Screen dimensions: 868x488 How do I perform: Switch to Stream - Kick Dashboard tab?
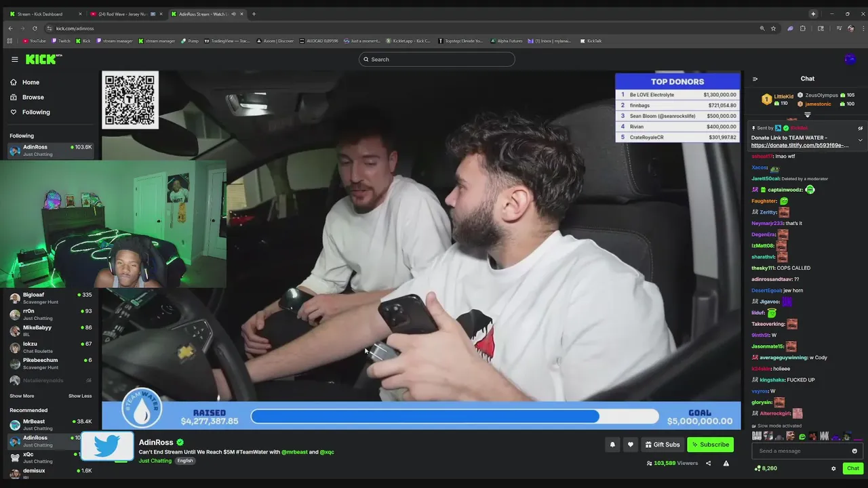click(46, 14)
